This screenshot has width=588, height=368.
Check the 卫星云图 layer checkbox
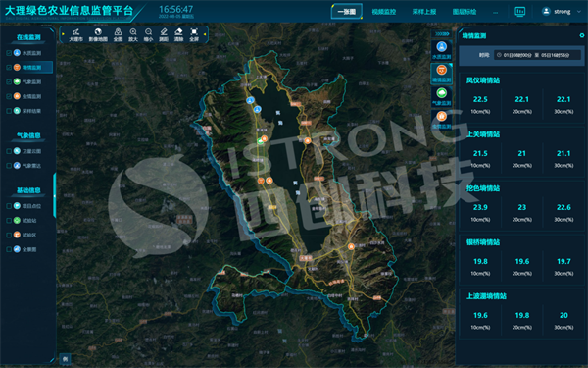click(x=9, y=151)
